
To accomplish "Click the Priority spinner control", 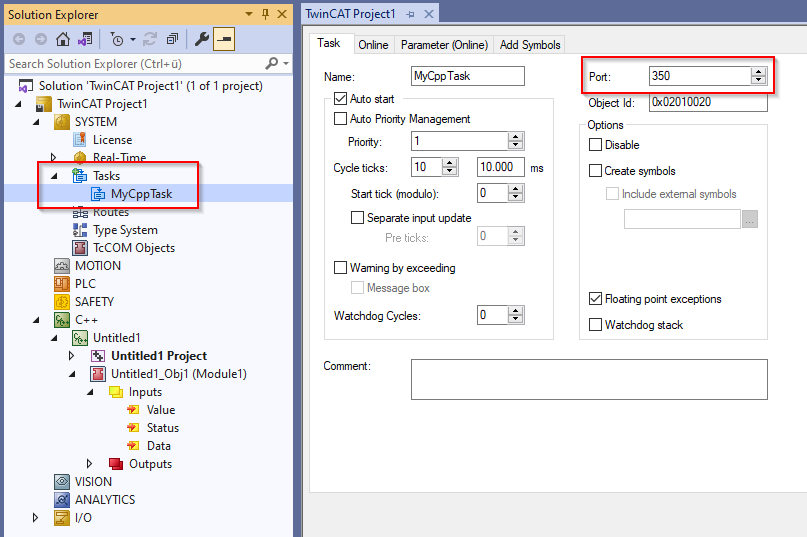I will click(515, 141).
